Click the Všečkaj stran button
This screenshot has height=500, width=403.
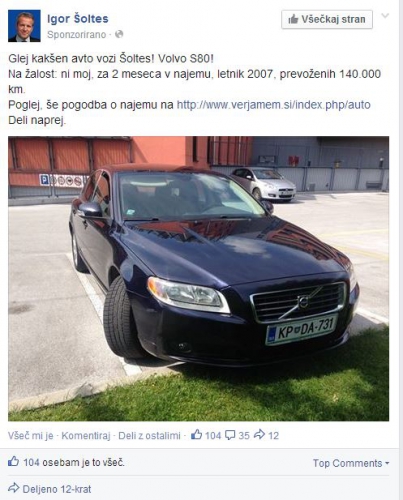pyautogui.click(x=327, y=19)
